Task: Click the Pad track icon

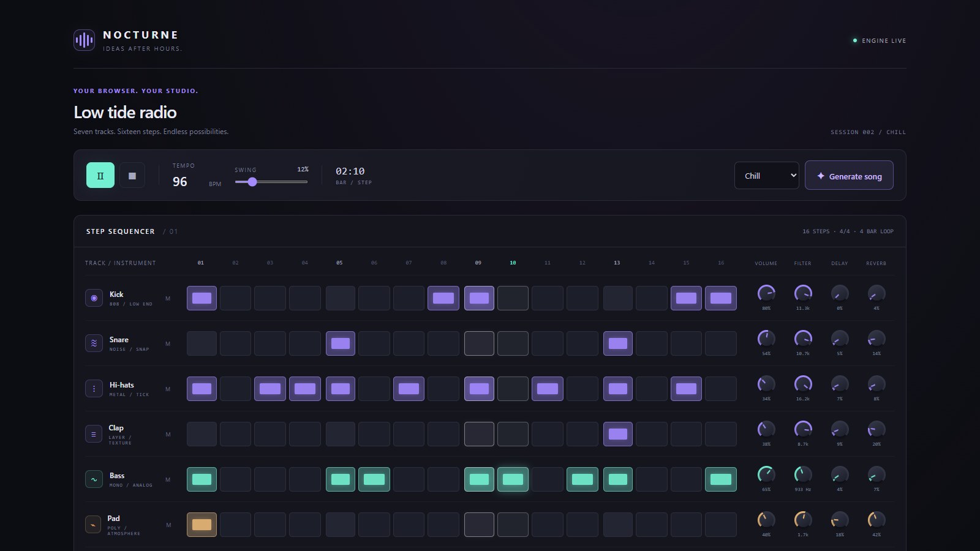Action: pyautogui.click(x=93, y=525)
